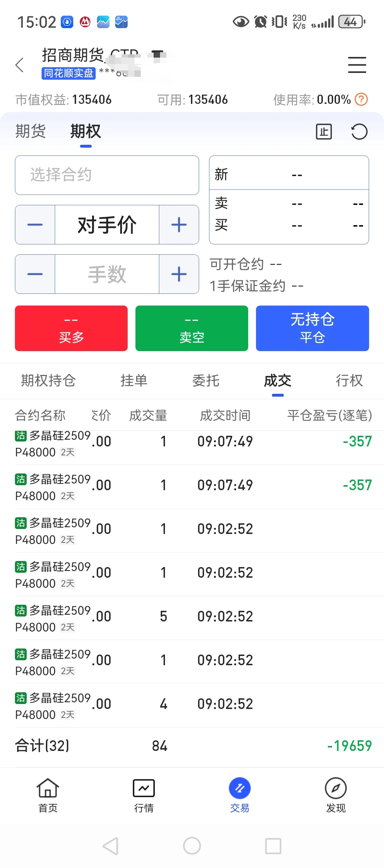This screenshot has height=868, width=384.
Task: Increase price with the plus button
Action: point(179,224)
